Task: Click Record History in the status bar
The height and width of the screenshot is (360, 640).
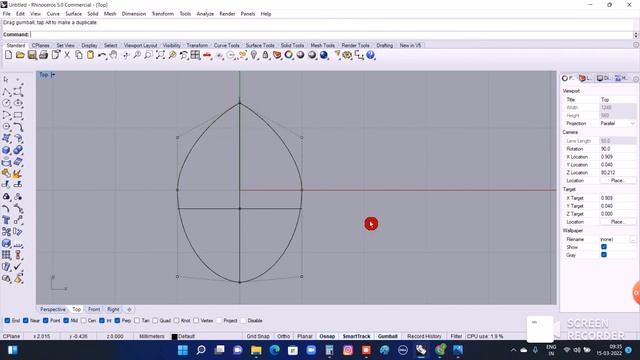Action: pos(424,336)
